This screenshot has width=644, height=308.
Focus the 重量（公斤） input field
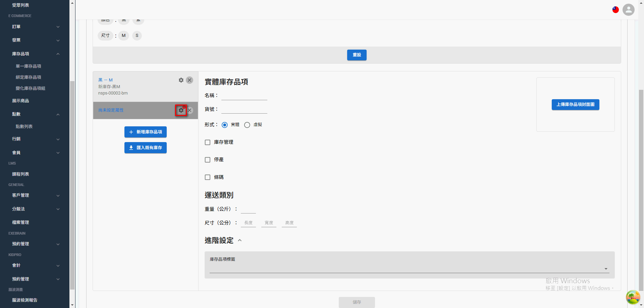pos(248,209)
